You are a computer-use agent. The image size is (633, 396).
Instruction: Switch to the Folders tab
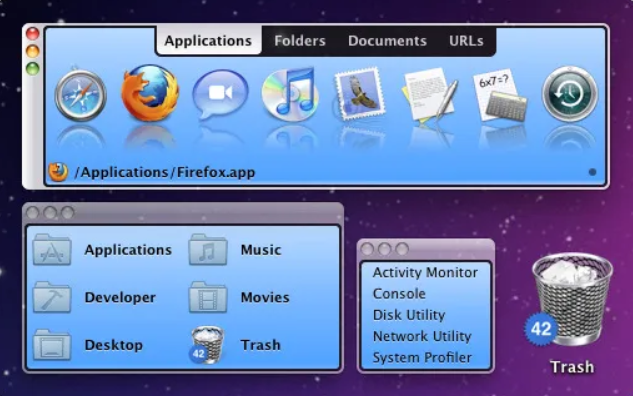point(300,41)
